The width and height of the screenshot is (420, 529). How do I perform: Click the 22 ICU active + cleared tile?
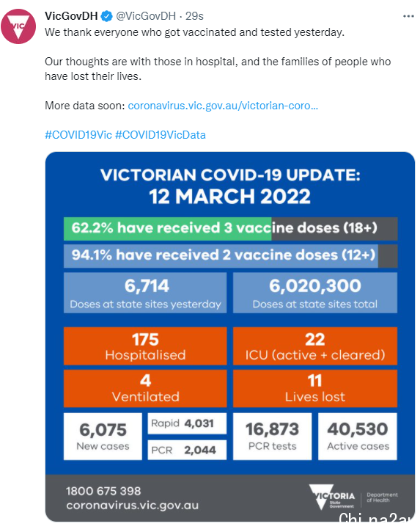(315, 346)
